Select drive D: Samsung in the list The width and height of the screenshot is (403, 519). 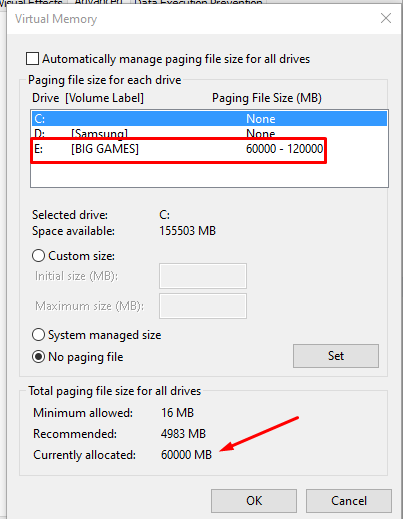click(209, 133)
